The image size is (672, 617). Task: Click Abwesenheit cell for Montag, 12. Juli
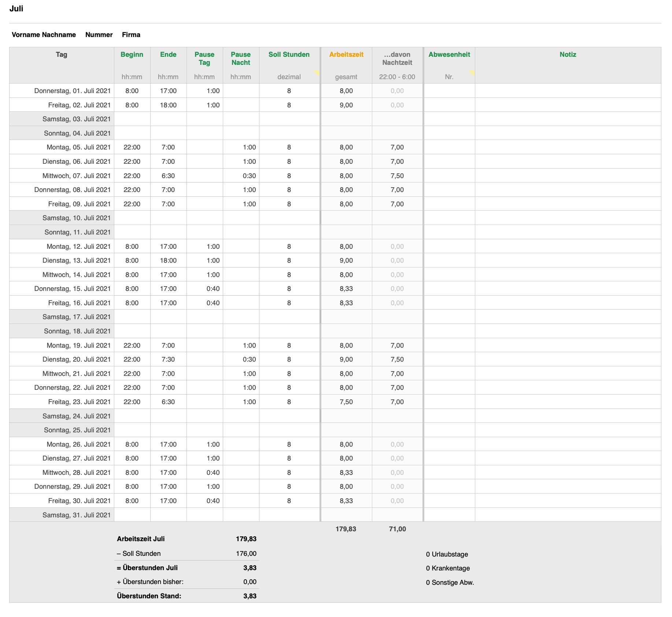point(449,247)
